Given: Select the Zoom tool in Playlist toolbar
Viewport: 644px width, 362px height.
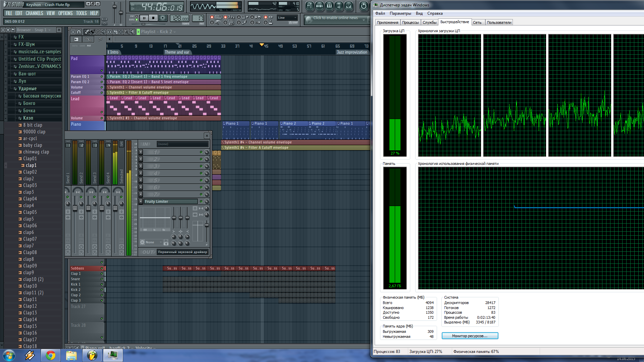Looking at the screenshot, I should [x=126, y=32].
